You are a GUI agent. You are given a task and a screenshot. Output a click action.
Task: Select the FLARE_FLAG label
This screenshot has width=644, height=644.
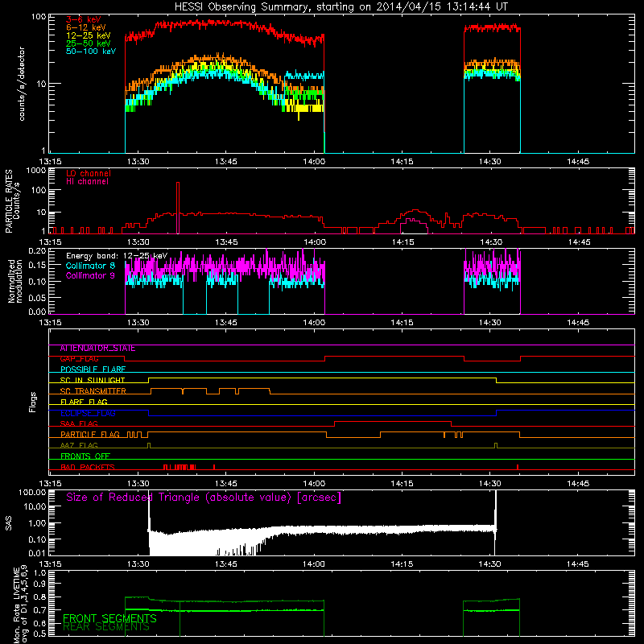click(84, 402)
